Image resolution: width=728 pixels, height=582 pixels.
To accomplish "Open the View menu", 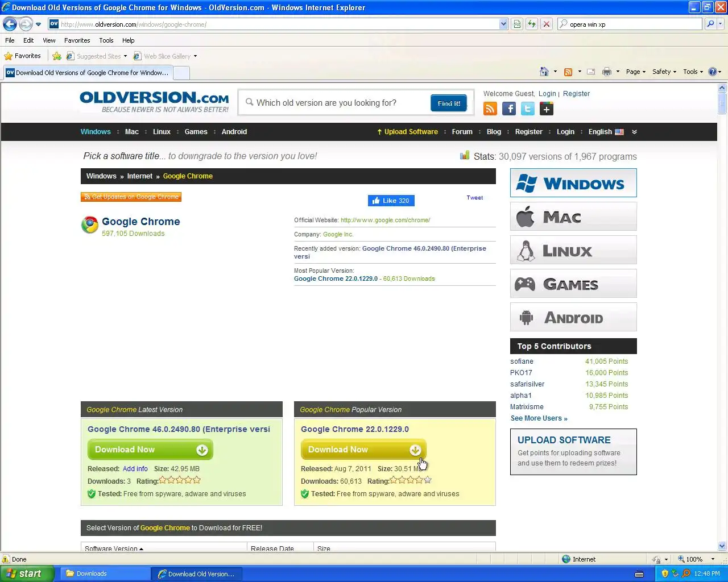I will pos(49,40).
